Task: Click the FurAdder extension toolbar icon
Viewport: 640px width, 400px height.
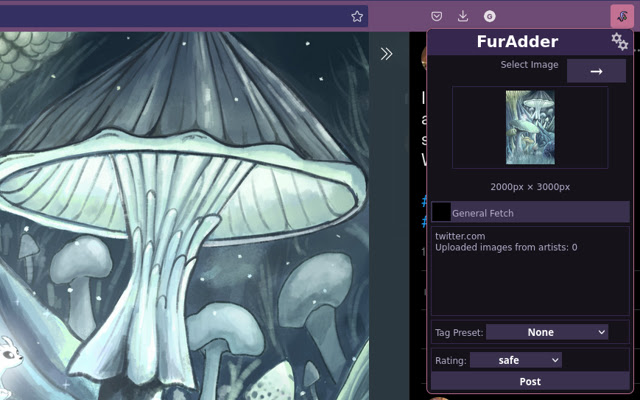Action: click(x=621, y=16)
